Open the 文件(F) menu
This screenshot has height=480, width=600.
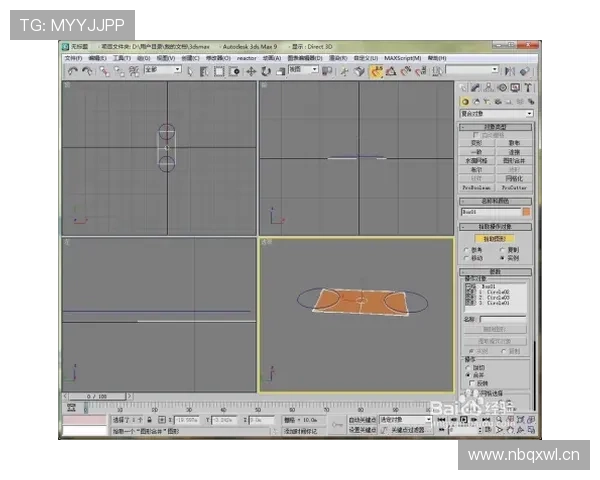[73, 58]
